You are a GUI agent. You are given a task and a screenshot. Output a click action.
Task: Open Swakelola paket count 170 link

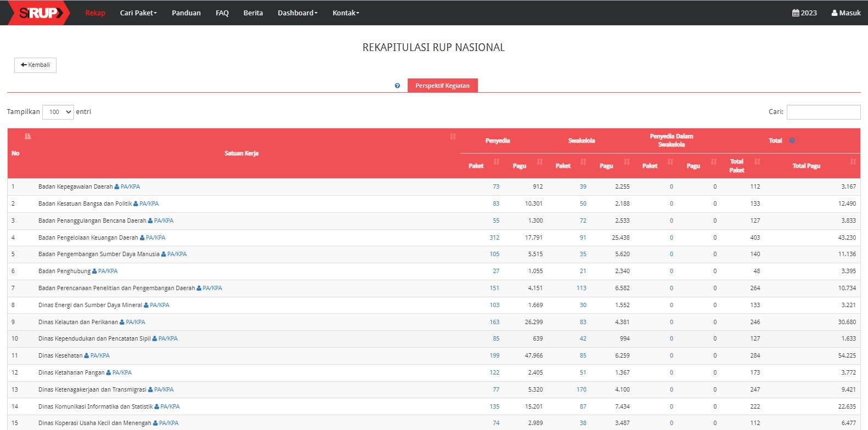tap(582, 389)
